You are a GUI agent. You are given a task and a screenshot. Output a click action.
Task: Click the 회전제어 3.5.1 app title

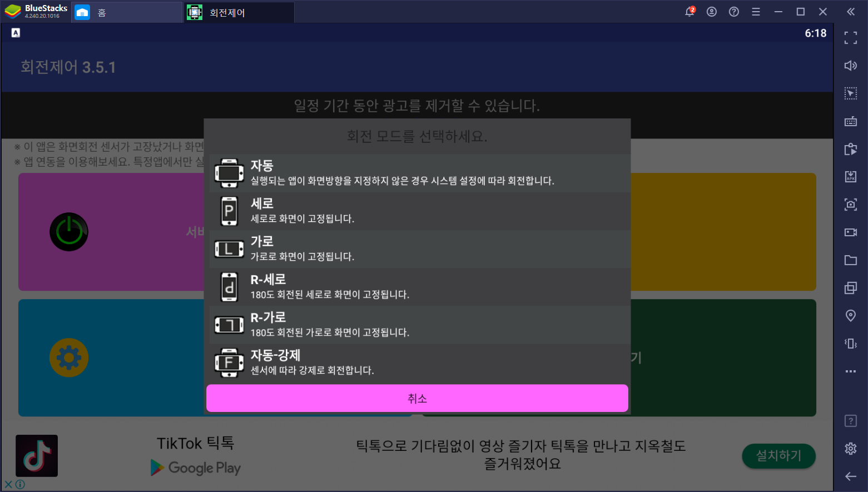coord(68,67)
